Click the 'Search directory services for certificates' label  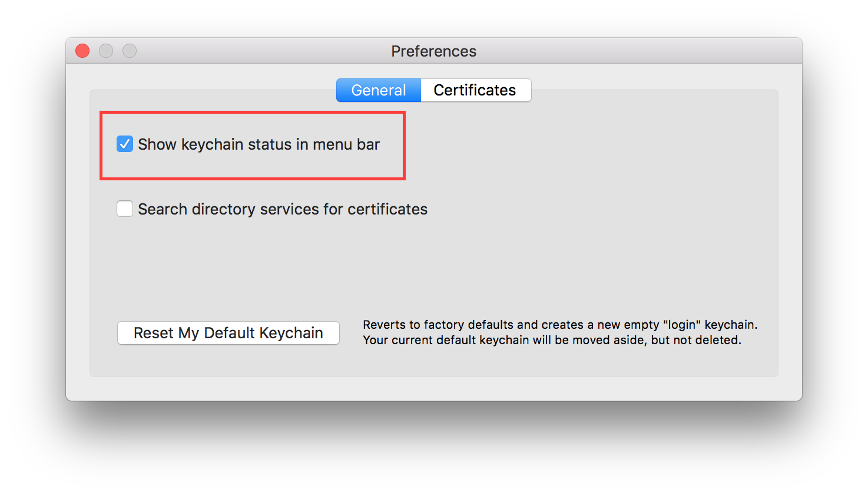(x=283, y=209)
